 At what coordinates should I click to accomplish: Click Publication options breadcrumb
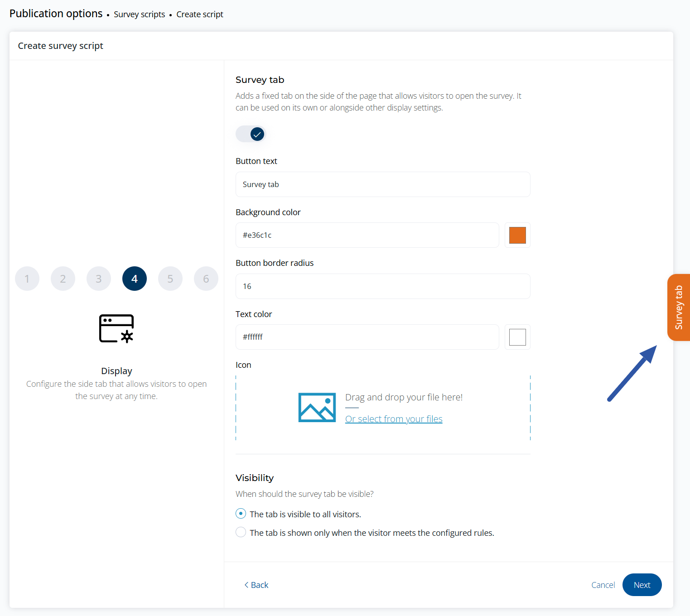pyautogui.click(x=56, y=14)
